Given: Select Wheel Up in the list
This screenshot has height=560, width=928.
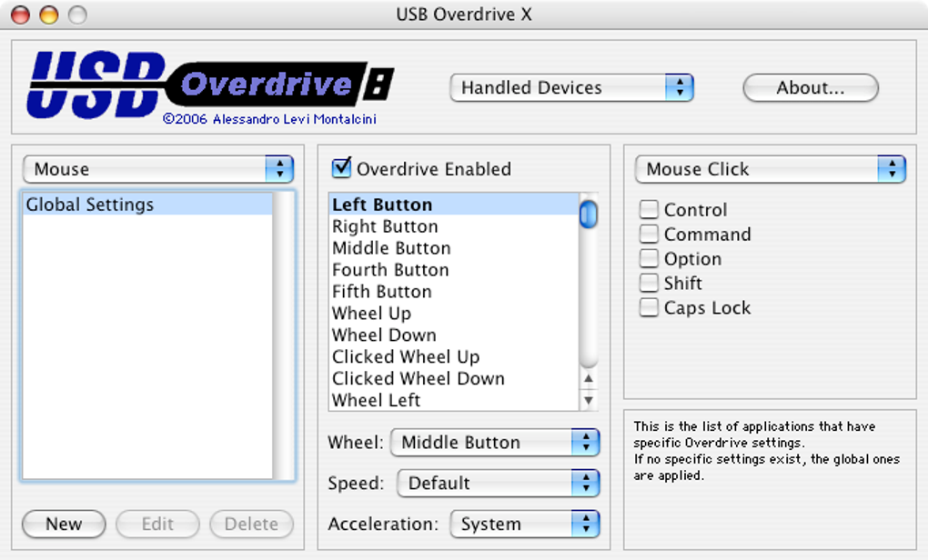Looking at the screenshot, I should click(453, 314).
